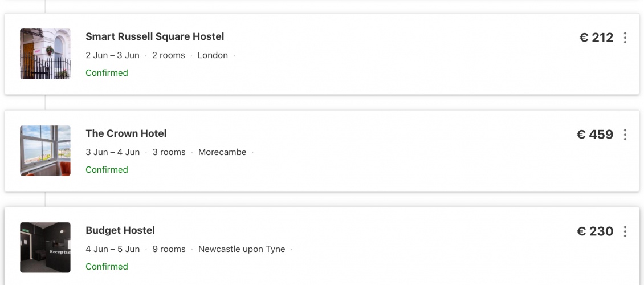This screenshot has height=285, width=644.
Task: Select the € 230 price
Action: (595, 231)
